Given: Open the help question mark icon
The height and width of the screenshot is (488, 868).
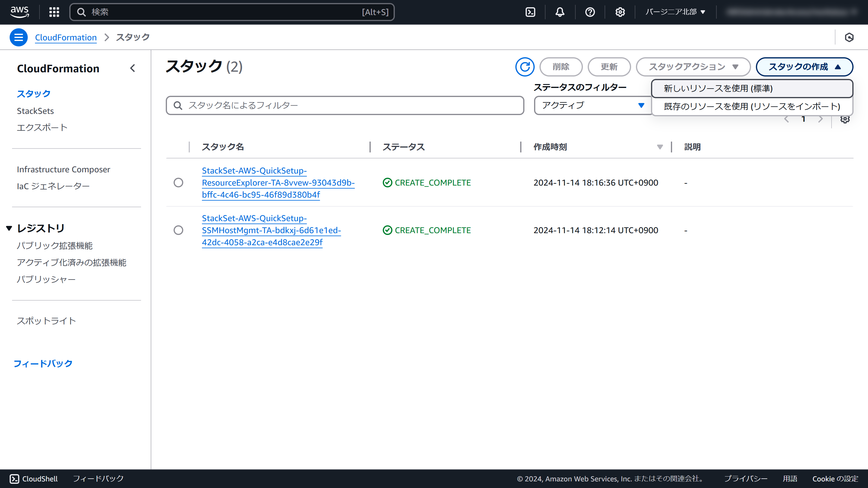Looking at the screenshot, I should pyautogui.click(x=590, y=12).
